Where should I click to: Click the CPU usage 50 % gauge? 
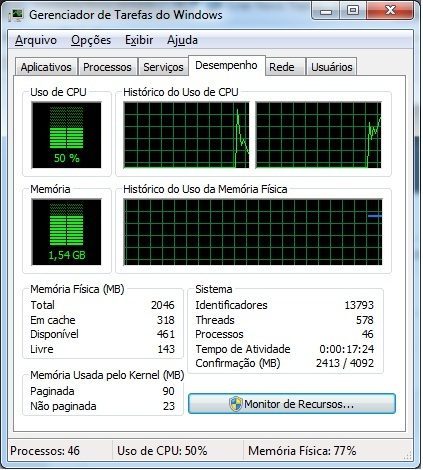click(x=66, y=135)
